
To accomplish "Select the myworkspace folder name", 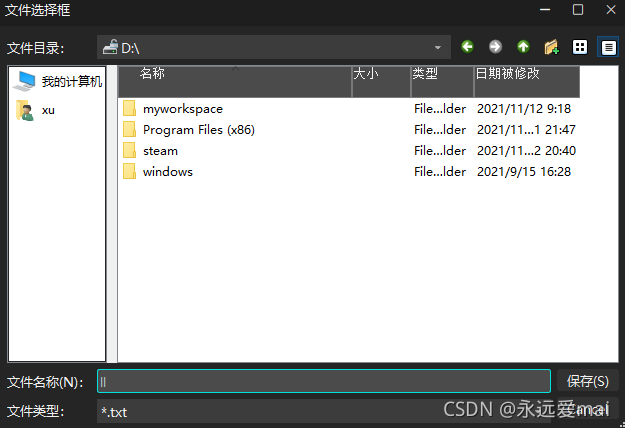I will 183,109.
